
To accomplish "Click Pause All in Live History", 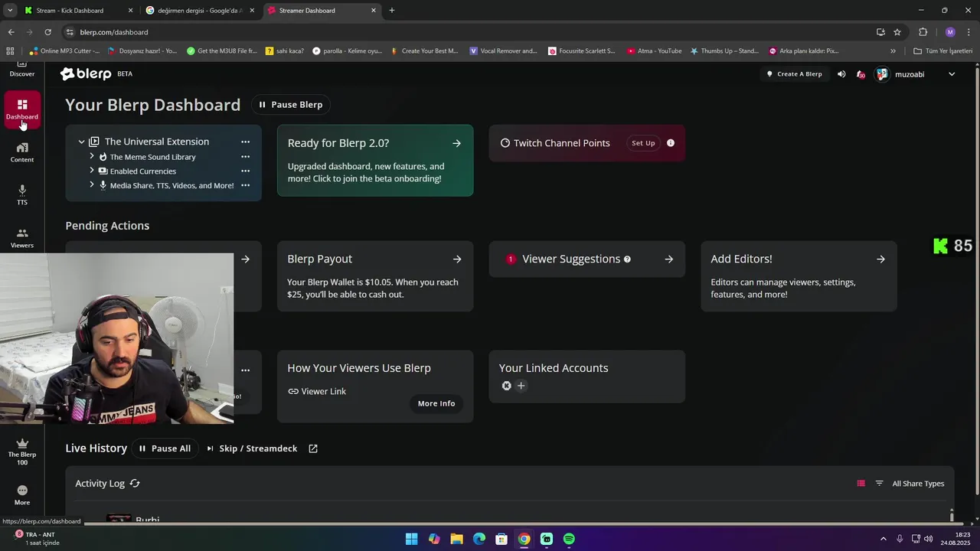I will point(165,448).
